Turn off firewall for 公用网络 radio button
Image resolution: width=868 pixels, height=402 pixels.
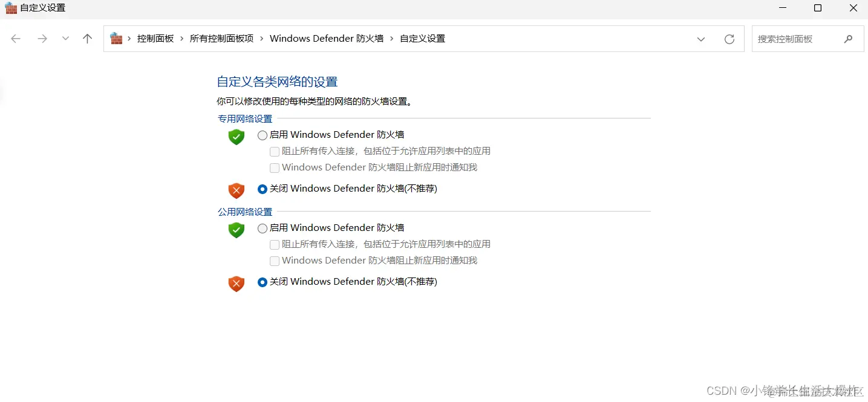[263, 282]
